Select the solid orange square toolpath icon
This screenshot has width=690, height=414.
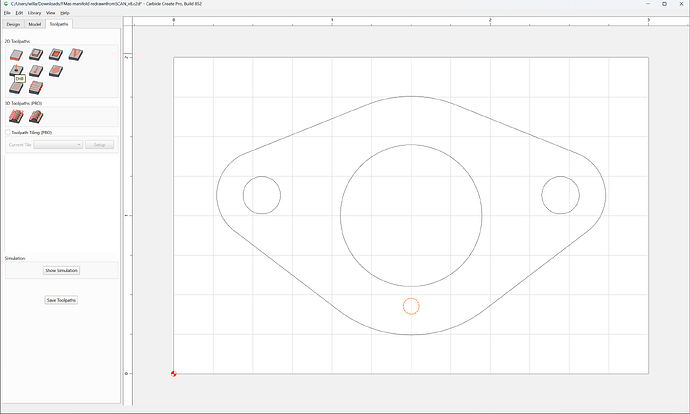click(56, 55)
